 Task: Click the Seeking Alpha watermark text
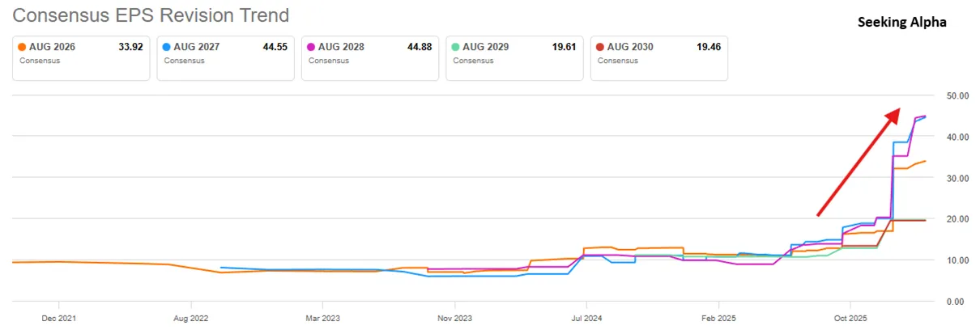tap(902, 23)
